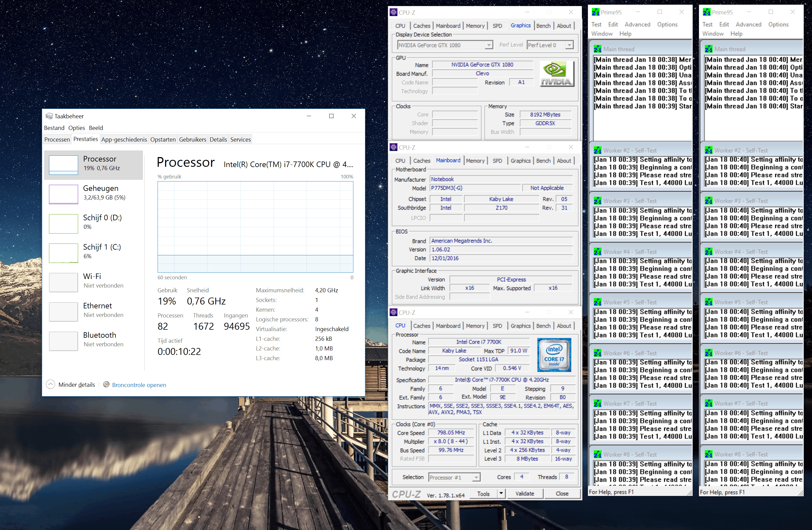
Task: Click the Worker #8 icon in left Prime95
Action: [597, 455]
